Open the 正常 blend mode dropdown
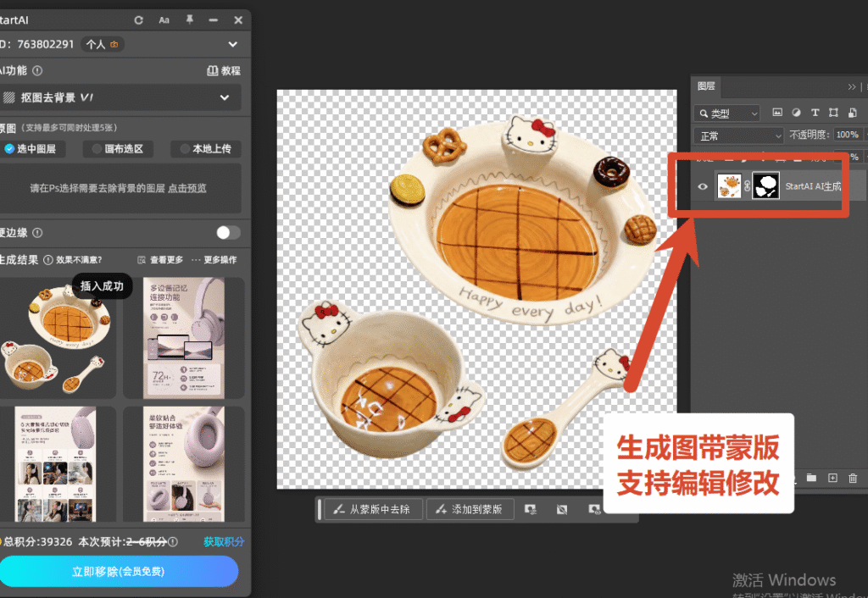 pos(738,136)
